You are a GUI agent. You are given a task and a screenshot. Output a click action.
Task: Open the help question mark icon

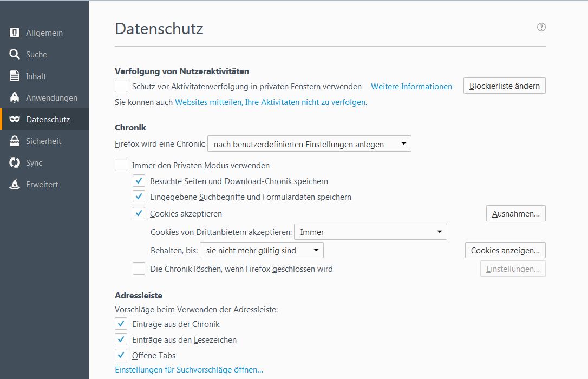[541, 27]
